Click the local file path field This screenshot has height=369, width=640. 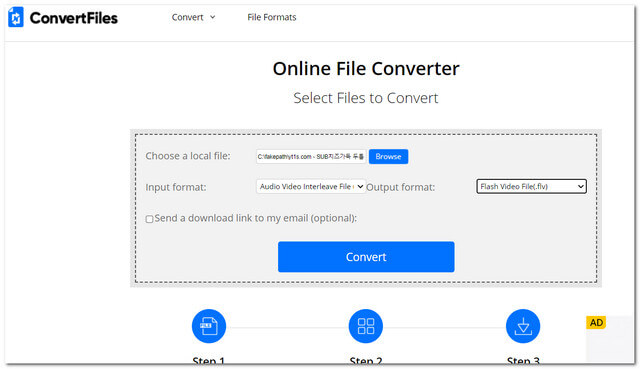point(311,156)
